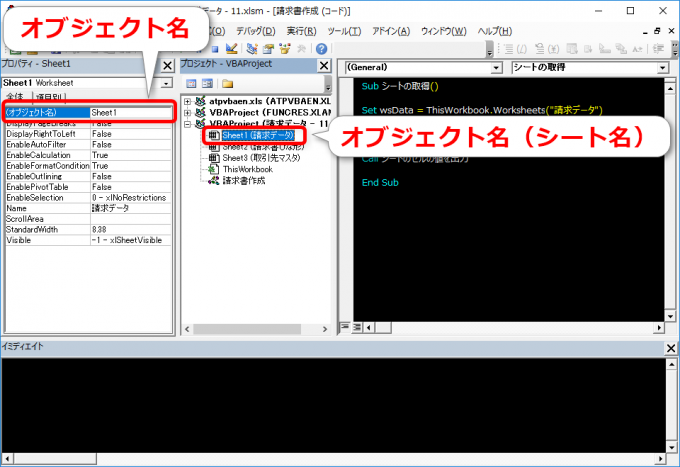
Task: Click Immediate window scroll up arrow
Action: pos(671,364)
